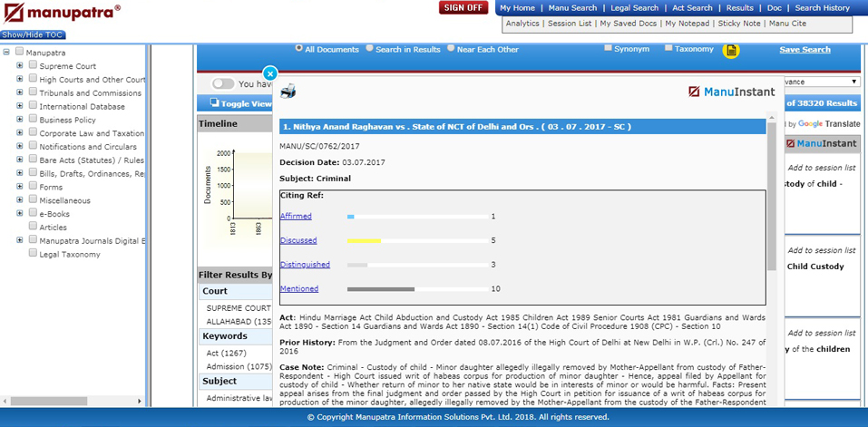This screenshot has height=427, width=868.
Task: Open Manu Search menu item
Action: point(572,8)
